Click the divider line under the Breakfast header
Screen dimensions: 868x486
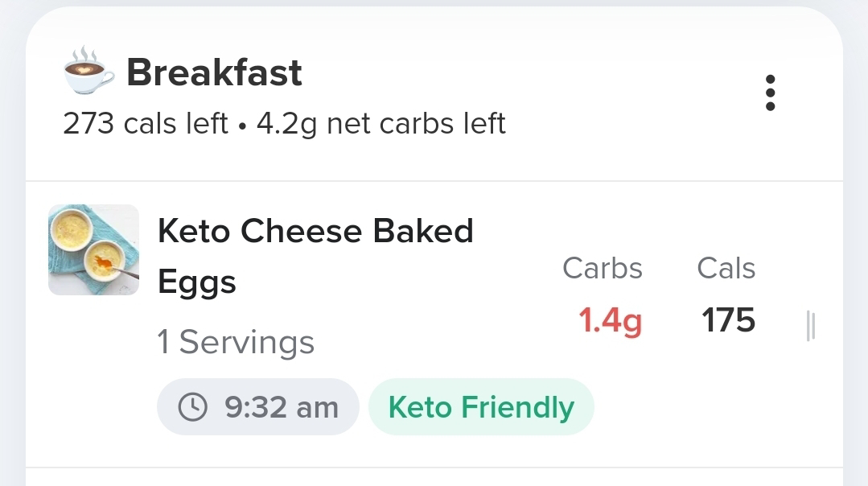click(434, 181)
